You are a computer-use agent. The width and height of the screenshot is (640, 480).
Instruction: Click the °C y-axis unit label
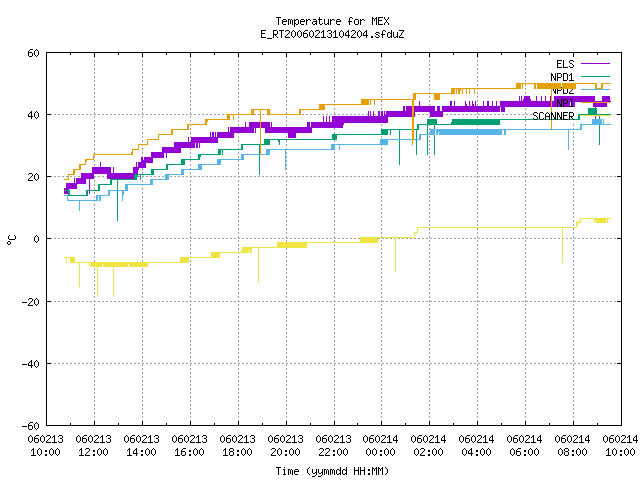11,240
